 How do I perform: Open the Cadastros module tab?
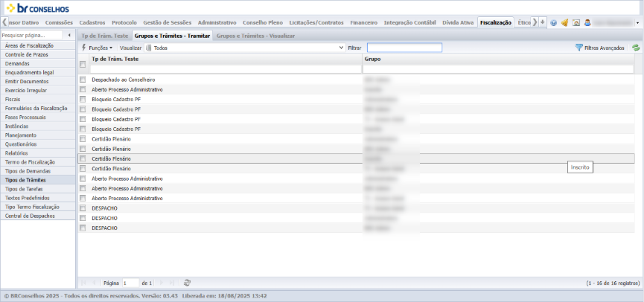pyautogui.click(x=92, y=22)
